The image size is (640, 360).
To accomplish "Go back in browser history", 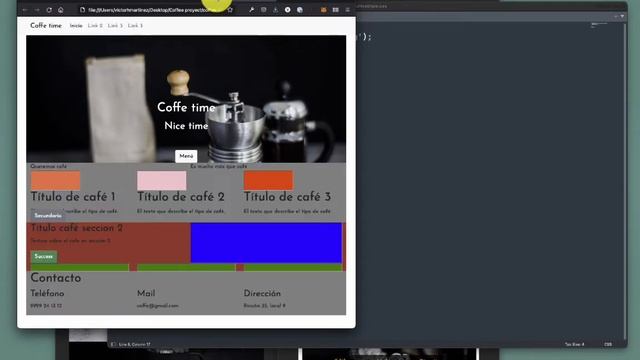I will (25, 10).
